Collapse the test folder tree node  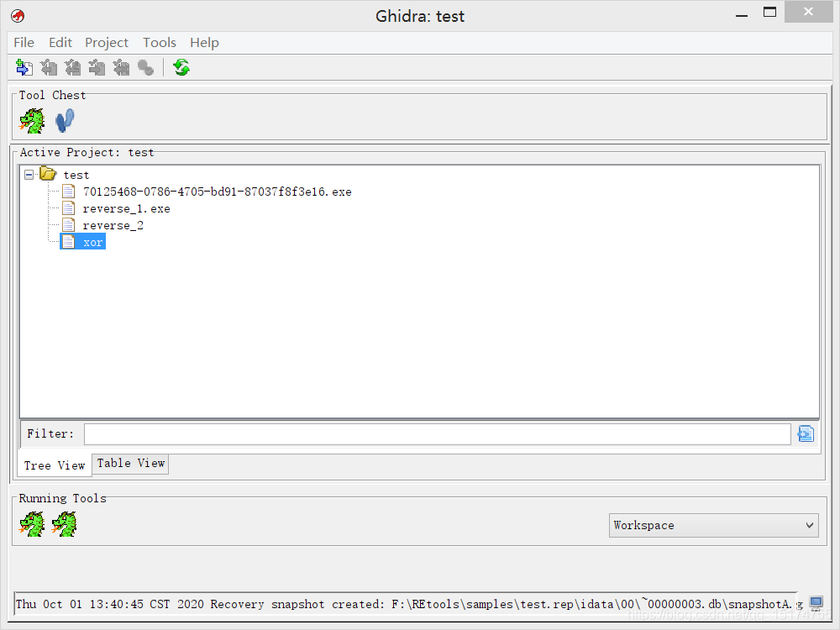click(29, 175)
